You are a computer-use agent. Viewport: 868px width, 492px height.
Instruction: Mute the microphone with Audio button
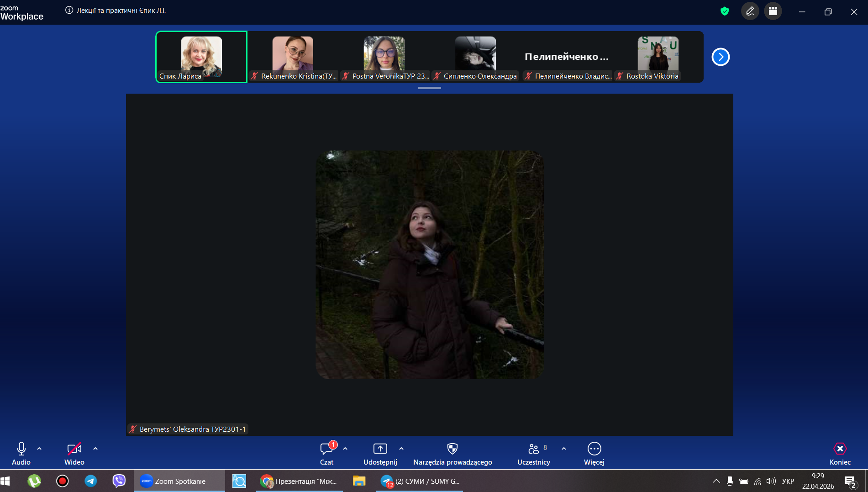coord(21,450)
